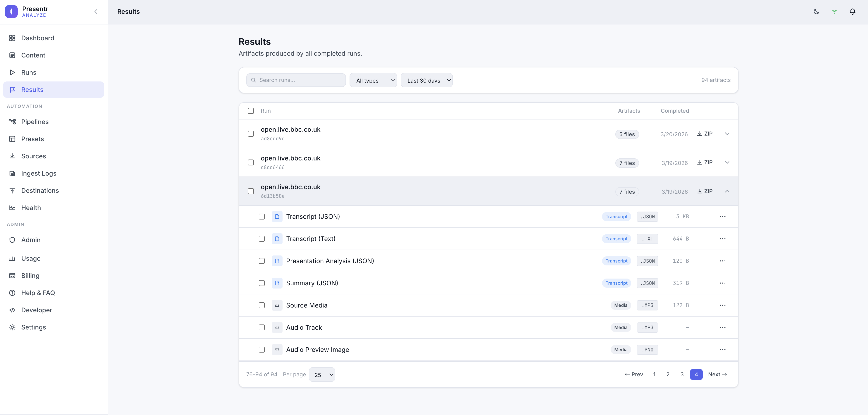
Task: Open the All types filter dropdown
Action: pos(373,80)
